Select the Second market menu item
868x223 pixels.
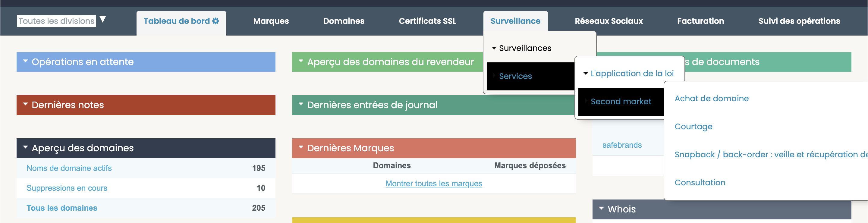621,101
